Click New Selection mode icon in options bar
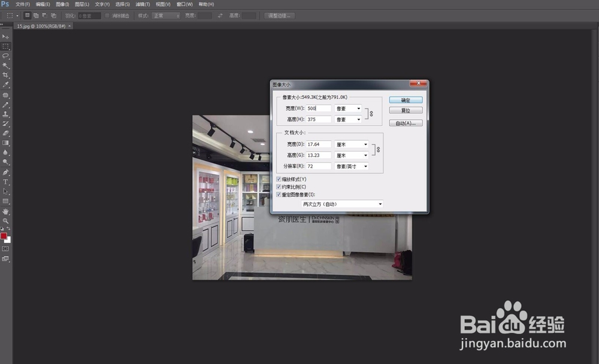599x364 pixels. coord(27,16)
